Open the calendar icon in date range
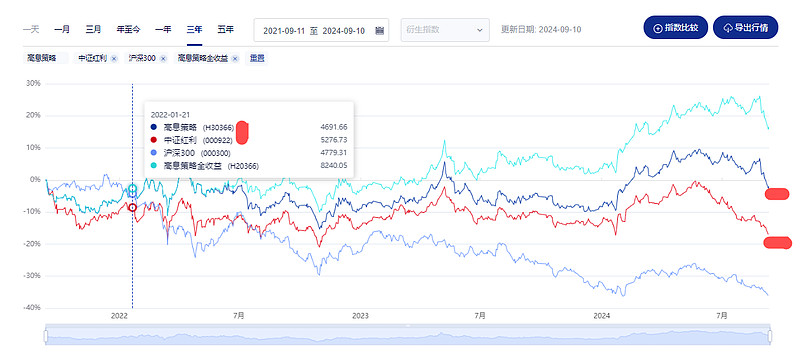This screenshot has width=800, height=361. click(x=379, y=31)
